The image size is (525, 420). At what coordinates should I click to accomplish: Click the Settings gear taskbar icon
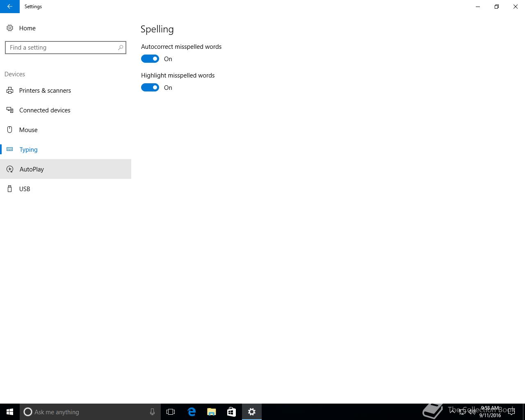[x=252, y=412]
